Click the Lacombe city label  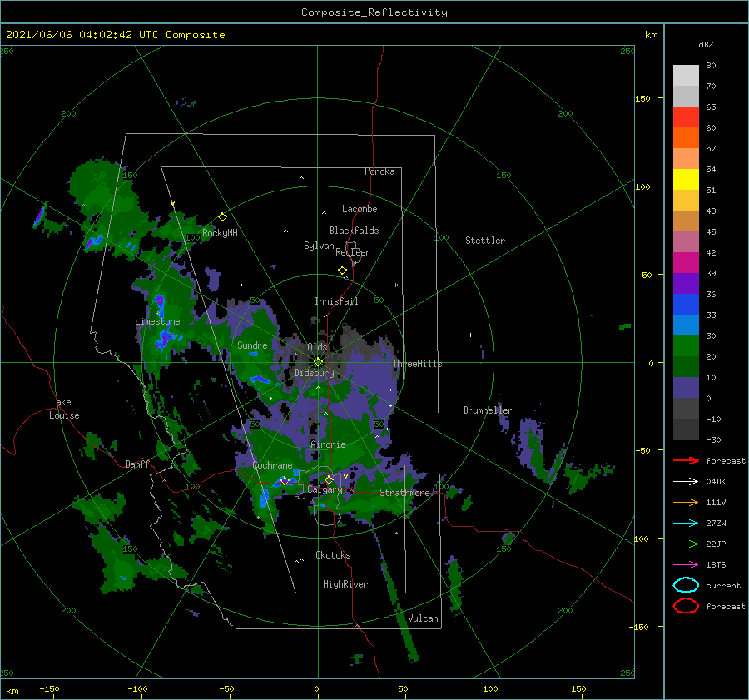pyautogui.click(x=360, y=209)
